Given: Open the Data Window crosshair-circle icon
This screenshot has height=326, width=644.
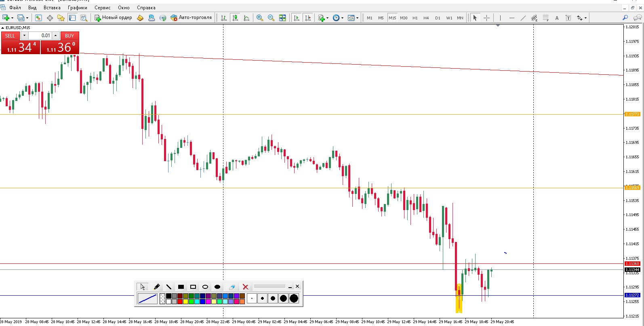Looking at the screenshot, I should [x=50, y=18].
